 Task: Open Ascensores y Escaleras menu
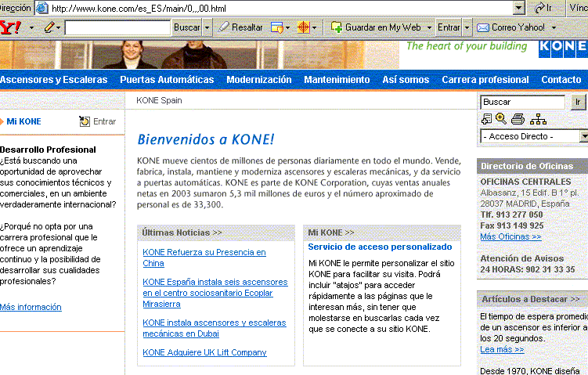pyautogui.click(x=53, y=80)
